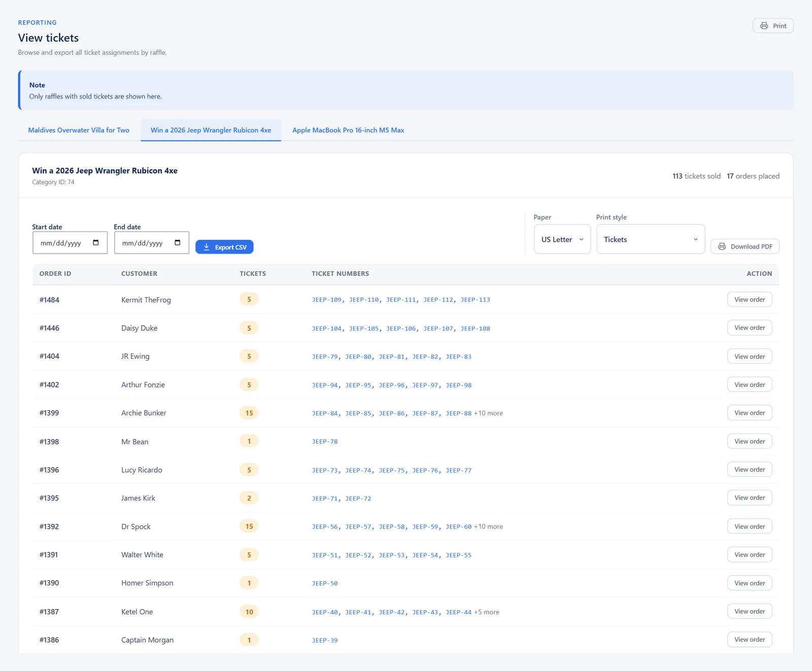Click the download arrow icon in Export CSV

(x=207, y=247)
